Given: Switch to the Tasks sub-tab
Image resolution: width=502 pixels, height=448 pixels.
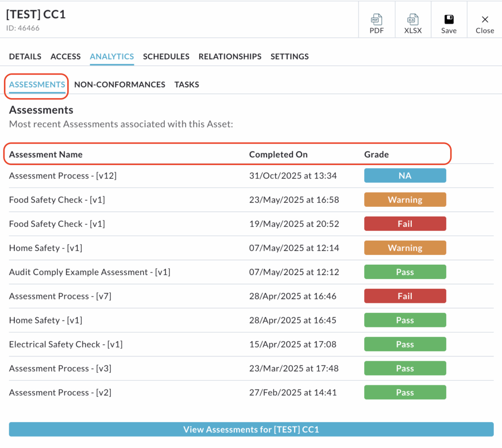Looking at the screenshot, I should click(186, 84).
